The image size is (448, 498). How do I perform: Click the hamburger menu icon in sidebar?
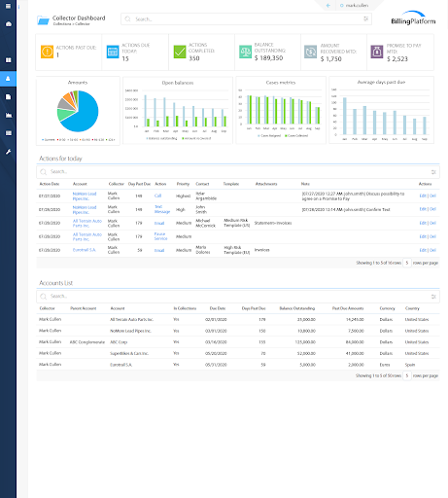pos(8,6)
